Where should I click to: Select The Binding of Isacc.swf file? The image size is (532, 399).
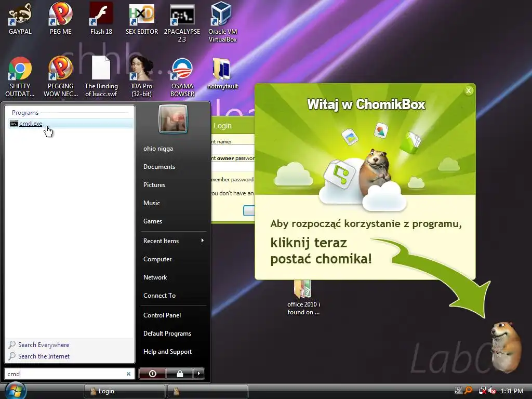tap(101, 77)
